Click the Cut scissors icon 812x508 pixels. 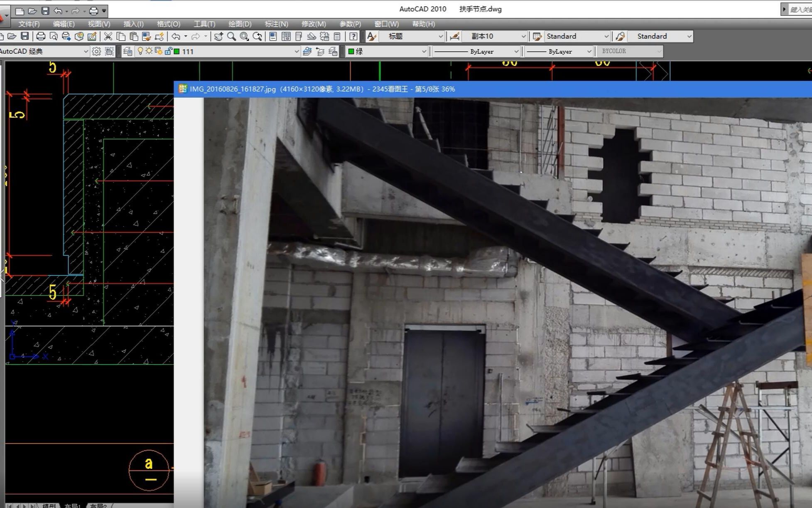(108, 37)
